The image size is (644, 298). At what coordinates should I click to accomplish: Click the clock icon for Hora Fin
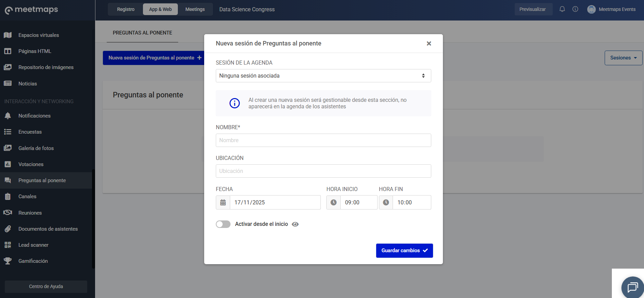[x=386, y=203]
